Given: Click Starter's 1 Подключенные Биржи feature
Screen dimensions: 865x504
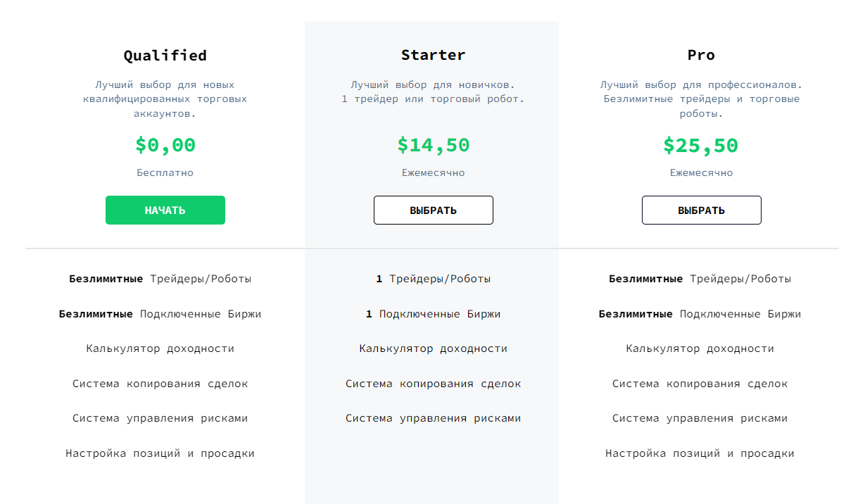Looking at the screenshot, I should click(433, 314).
